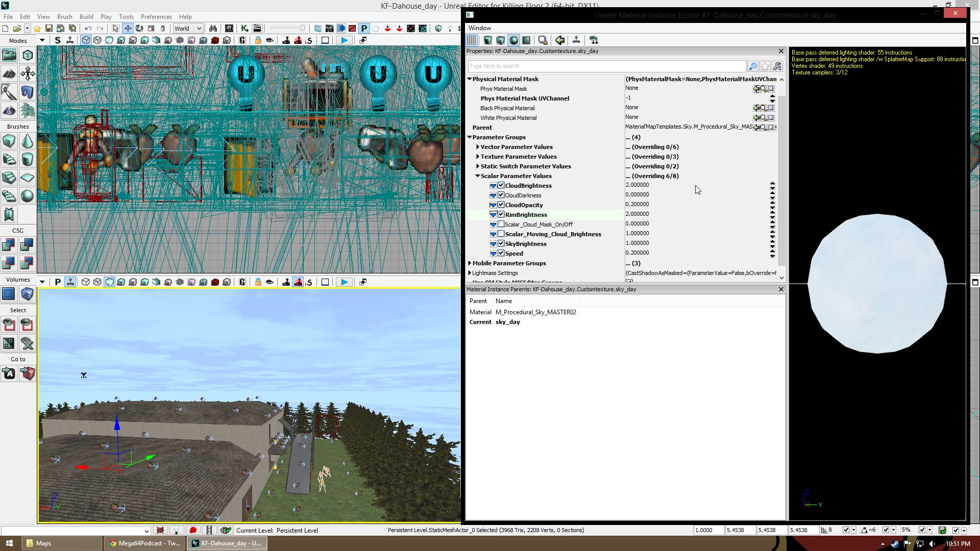
Task: Open the Build menu
Action: (86, 17)
